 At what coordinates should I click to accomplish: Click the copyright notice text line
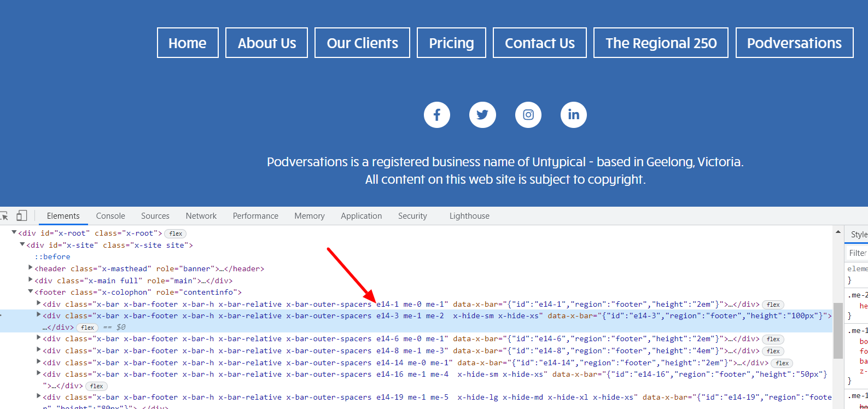(x=505, y=179)
